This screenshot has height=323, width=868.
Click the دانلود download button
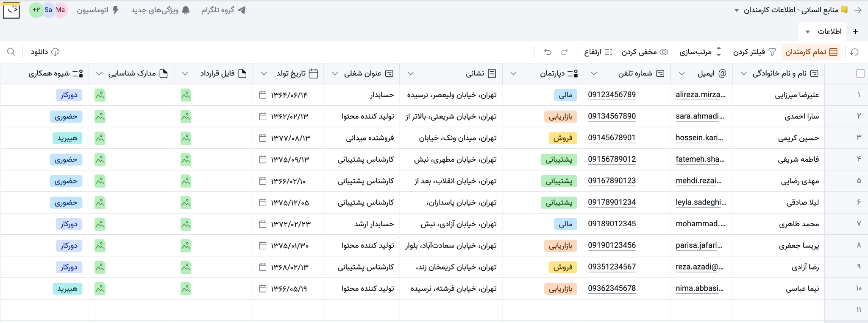tap(45, 52)
